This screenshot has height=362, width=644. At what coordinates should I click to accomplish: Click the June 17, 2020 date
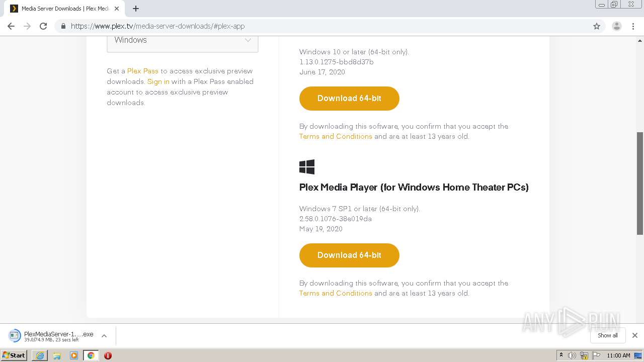(322, 72)
